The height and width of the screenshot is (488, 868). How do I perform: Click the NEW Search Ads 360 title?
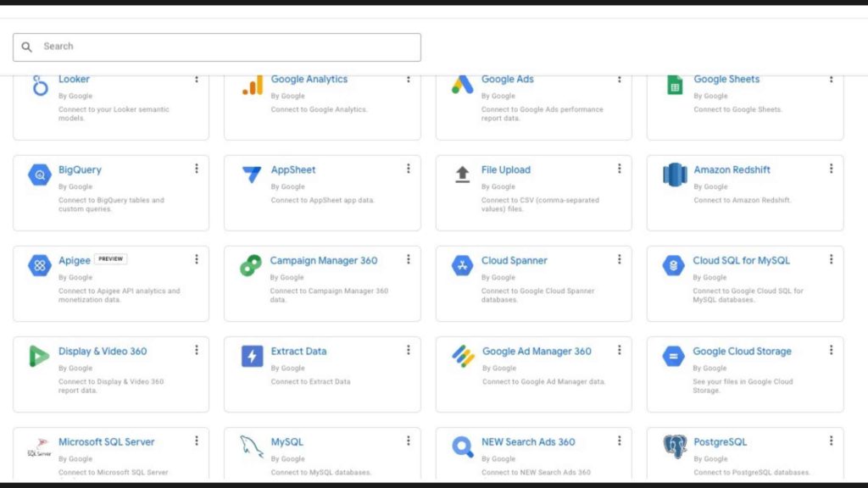point(528,441)
